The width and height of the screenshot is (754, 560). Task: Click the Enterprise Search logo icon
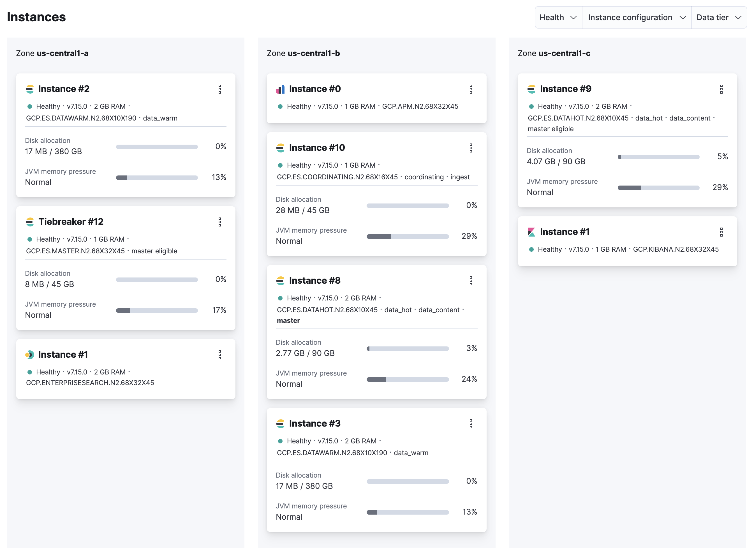click(30, 355)
